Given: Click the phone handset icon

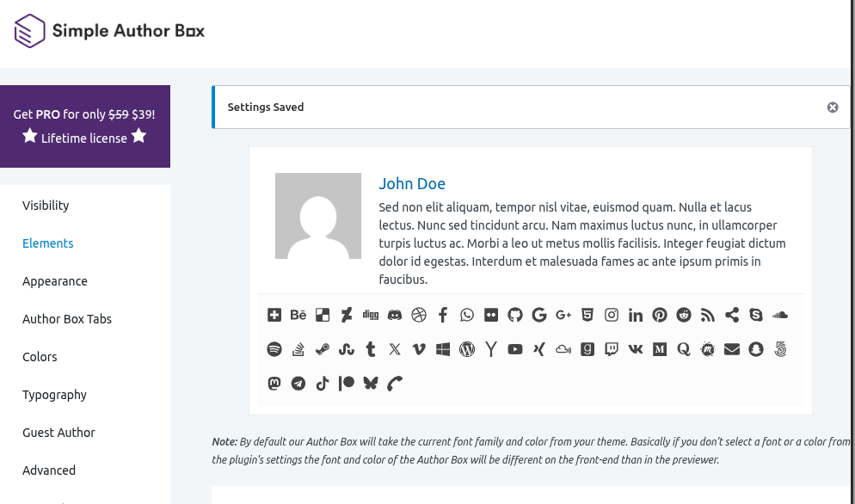Looking at the screenshot, I should [395, 384].
